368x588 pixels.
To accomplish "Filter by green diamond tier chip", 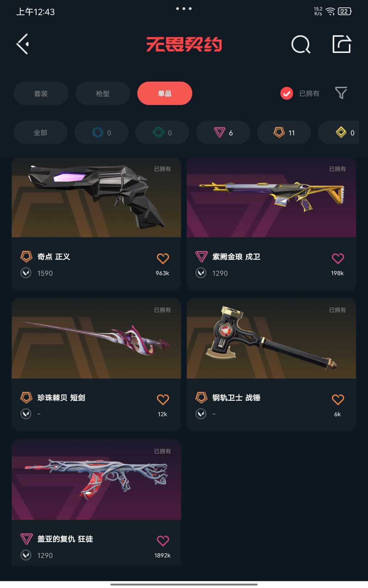I will point(162,132).
